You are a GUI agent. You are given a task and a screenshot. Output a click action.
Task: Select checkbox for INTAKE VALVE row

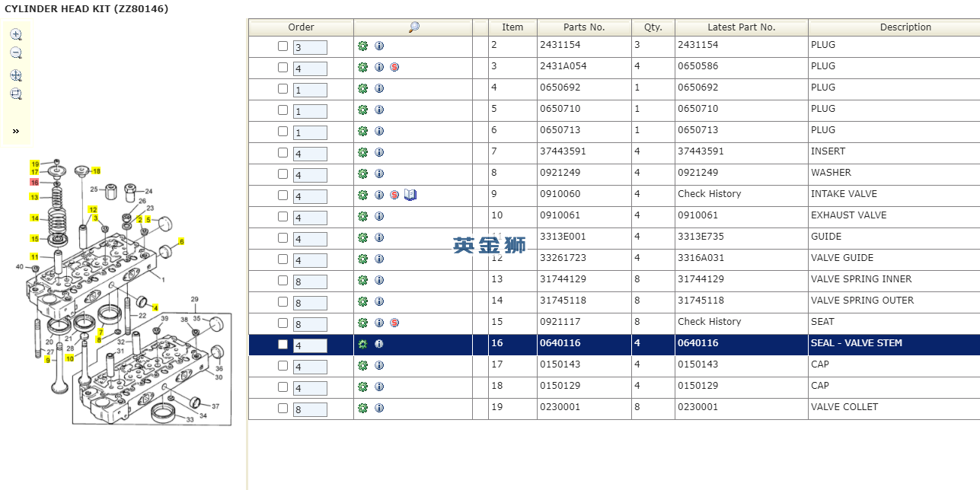pos(283,195)
